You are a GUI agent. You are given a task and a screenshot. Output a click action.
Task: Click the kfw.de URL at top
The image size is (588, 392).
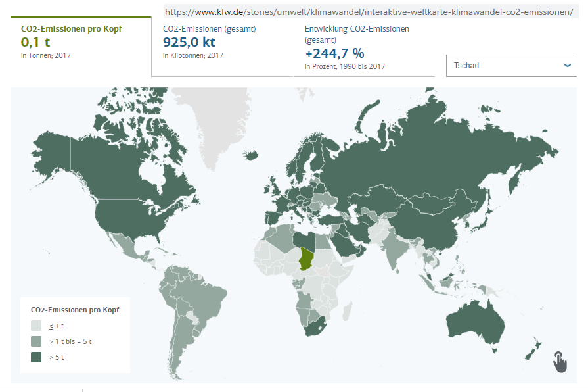[x=368, y=12]
